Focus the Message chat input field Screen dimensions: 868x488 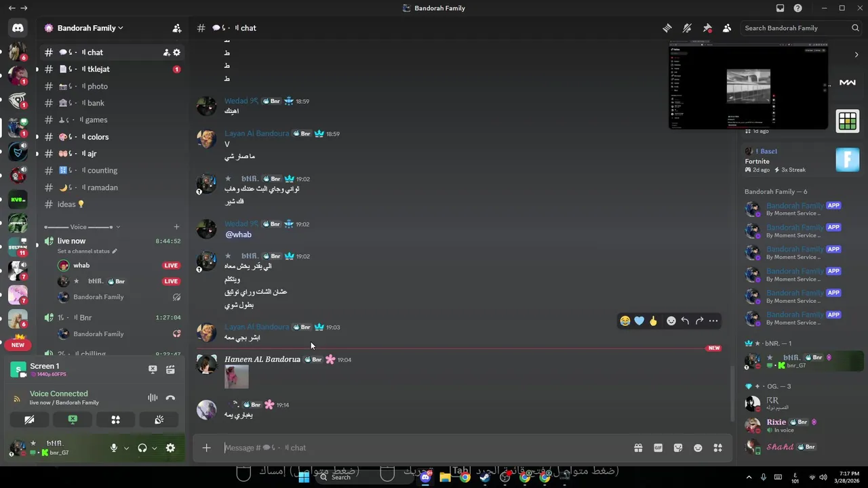[424, 447]
